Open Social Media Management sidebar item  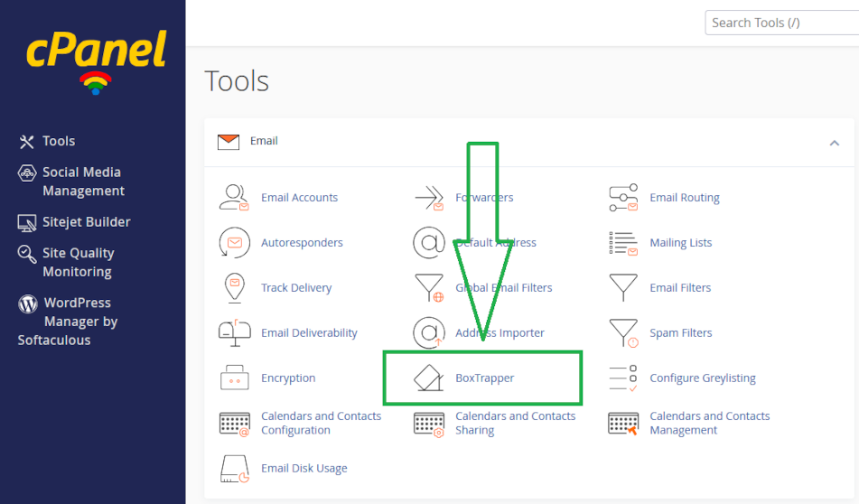click(x=82, y=182)
